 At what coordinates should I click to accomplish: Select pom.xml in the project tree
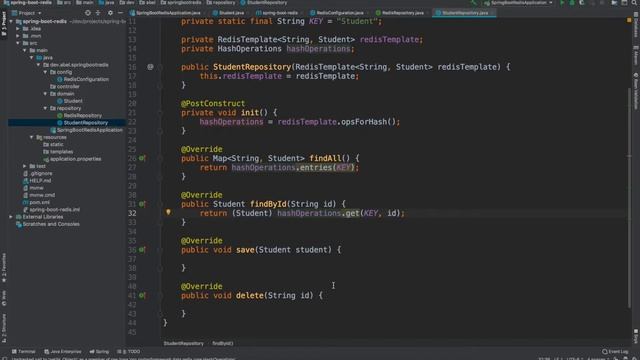coord(37,202)
